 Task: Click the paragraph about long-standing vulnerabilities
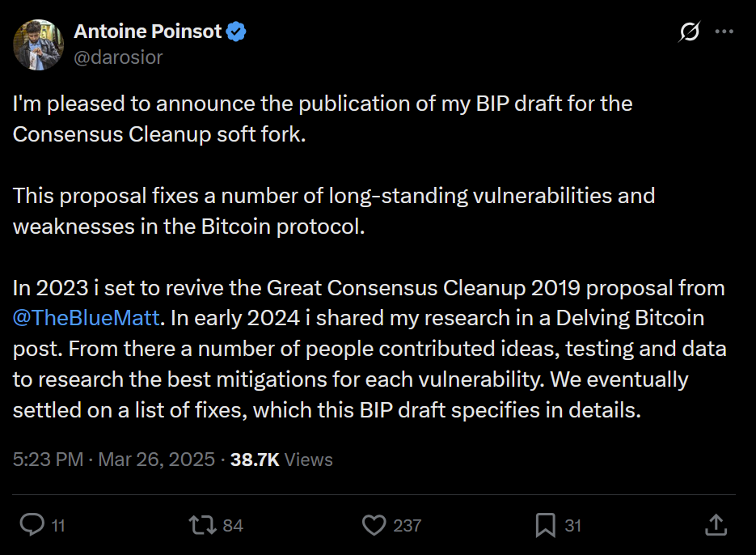pos(333,210)
